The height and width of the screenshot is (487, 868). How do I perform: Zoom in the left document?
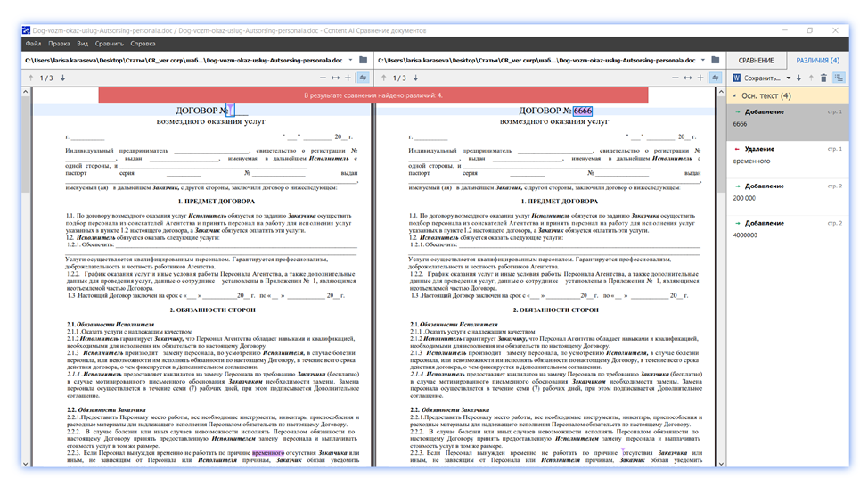coord(348,78)
